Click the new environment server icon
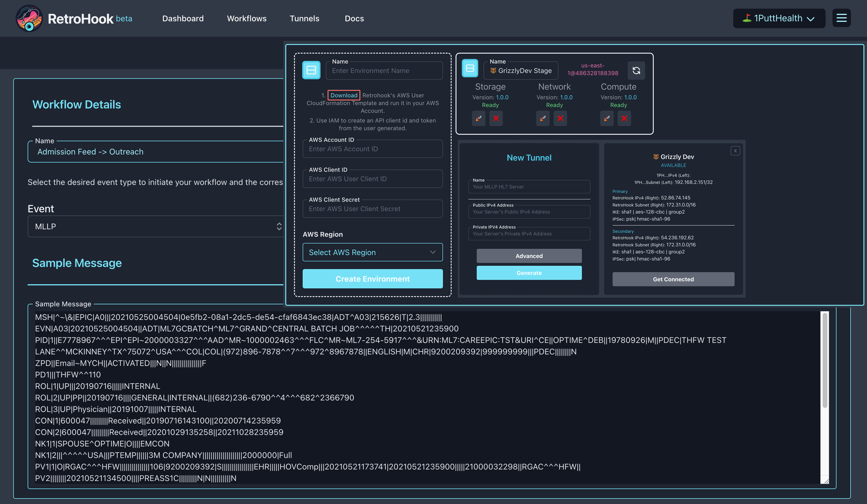The height and width of the screenshot is (504, 867). [311, 70]
